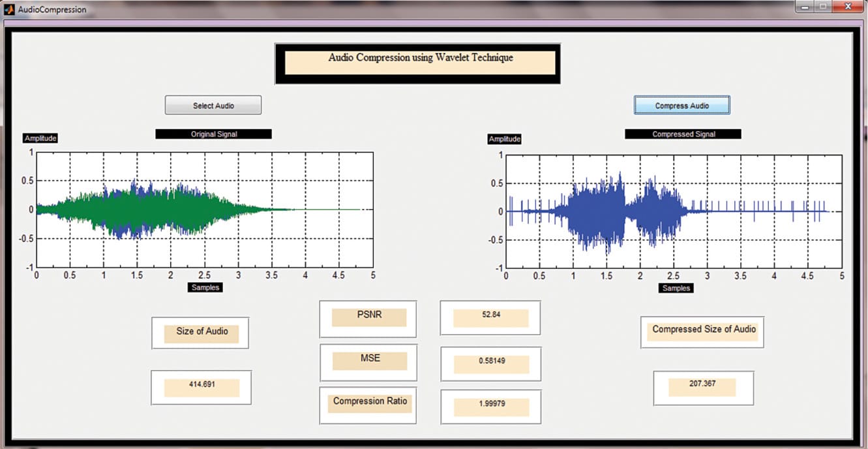
Task: Click the Original Signal waveform plot
Action: [x=204, y=209]
